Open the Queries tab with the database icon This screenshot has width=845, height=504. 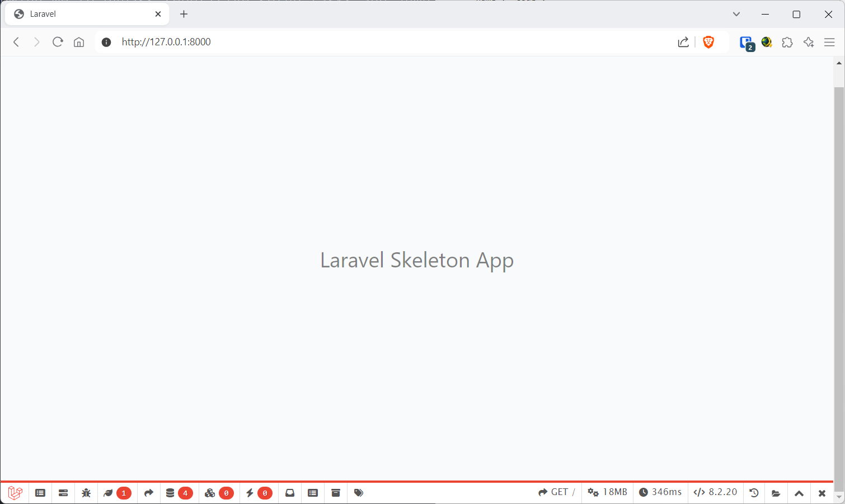click(179, 493)
